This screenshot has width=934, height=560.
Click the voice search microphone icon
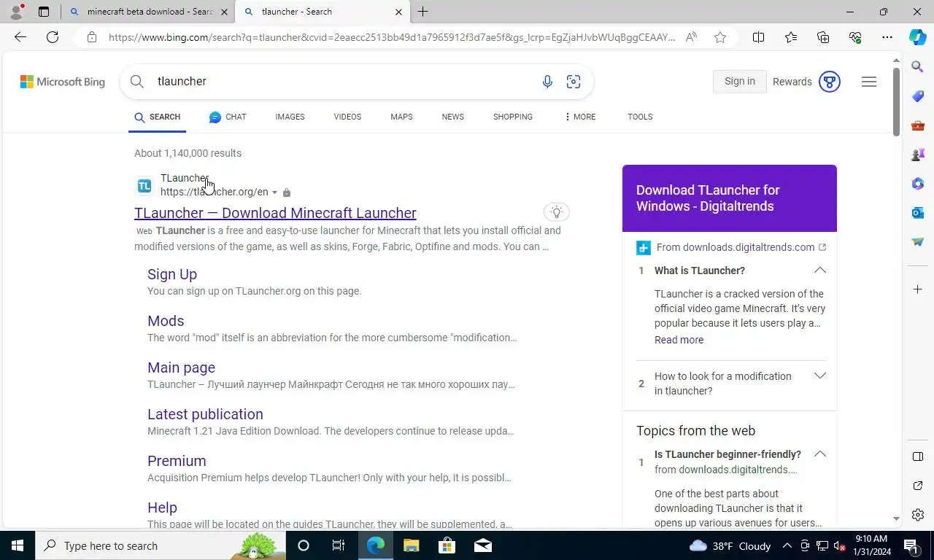[547, 82]
